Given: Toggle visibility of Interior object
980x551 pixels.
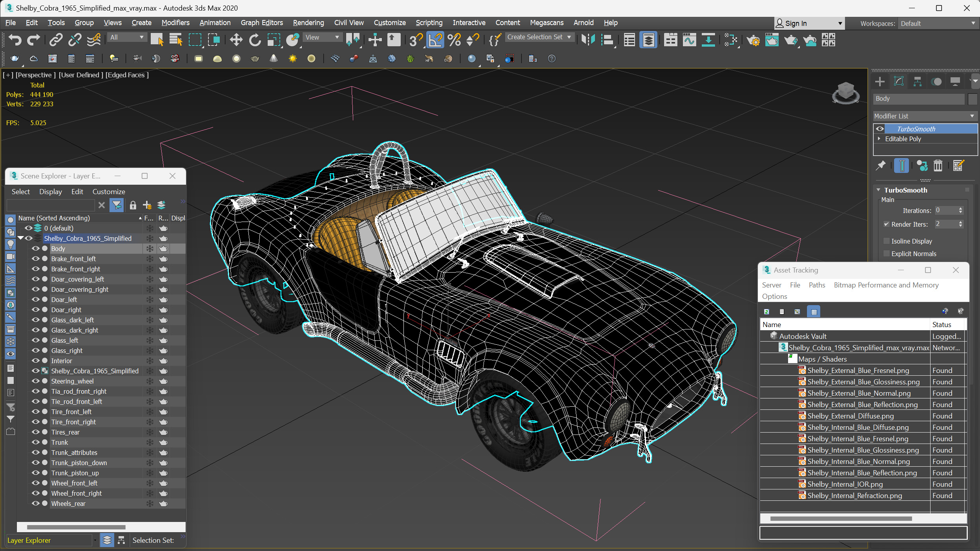Looking at the screenshot, I should 36,360.
